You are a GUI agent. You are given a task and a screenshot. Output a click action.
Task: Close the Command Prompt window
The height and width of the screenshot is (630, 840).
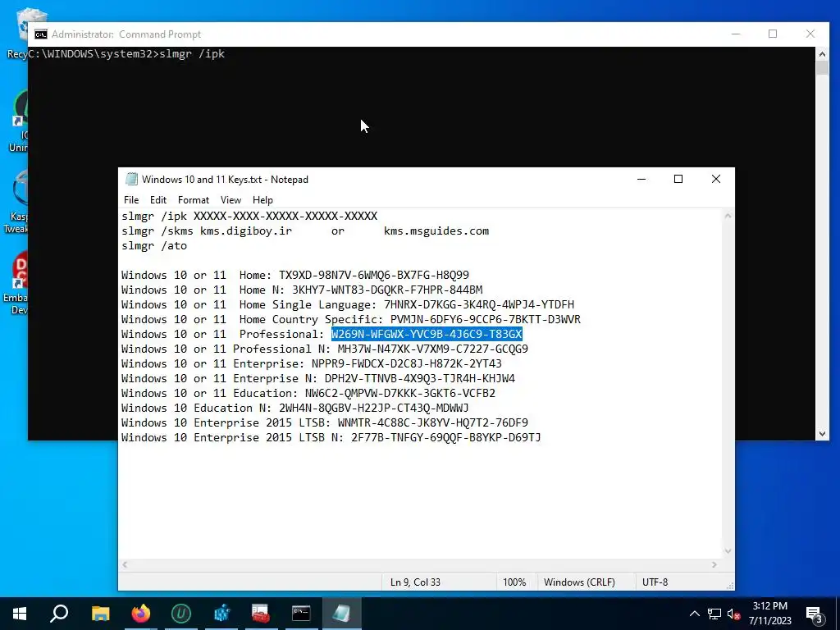[x=810, y=34]
